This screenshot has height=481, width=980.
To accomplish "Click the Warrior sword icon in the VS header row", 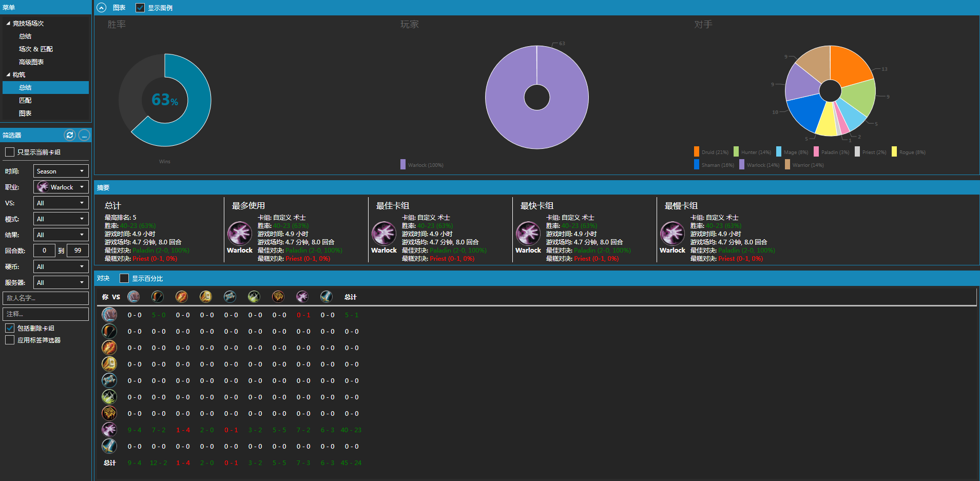I will [326, 297].
